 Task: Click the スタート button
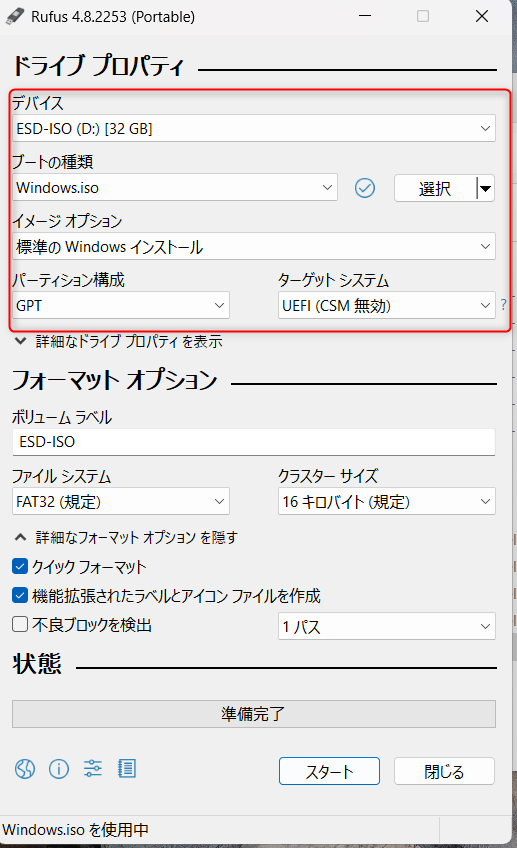pyautogui.click(x=329, y=771)
